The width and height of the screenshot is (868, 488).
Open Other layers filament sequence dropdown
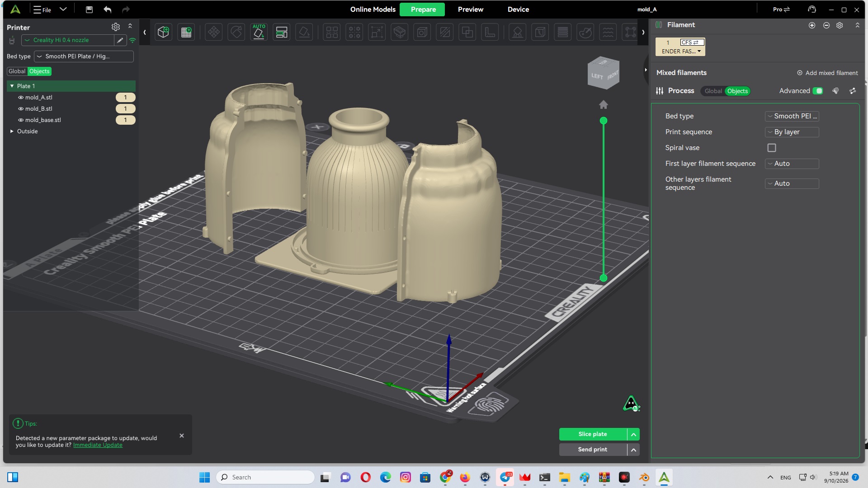(792, 183)
